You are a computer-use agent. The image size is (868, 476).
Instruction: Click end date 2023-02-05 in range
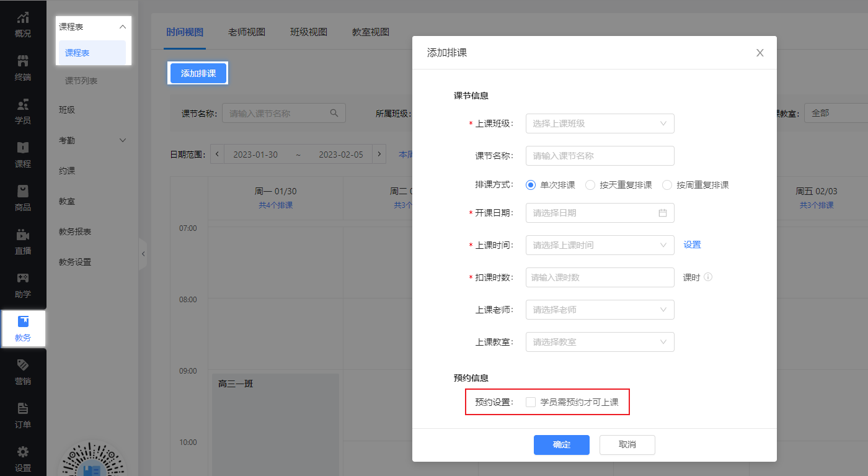(341, 155)
